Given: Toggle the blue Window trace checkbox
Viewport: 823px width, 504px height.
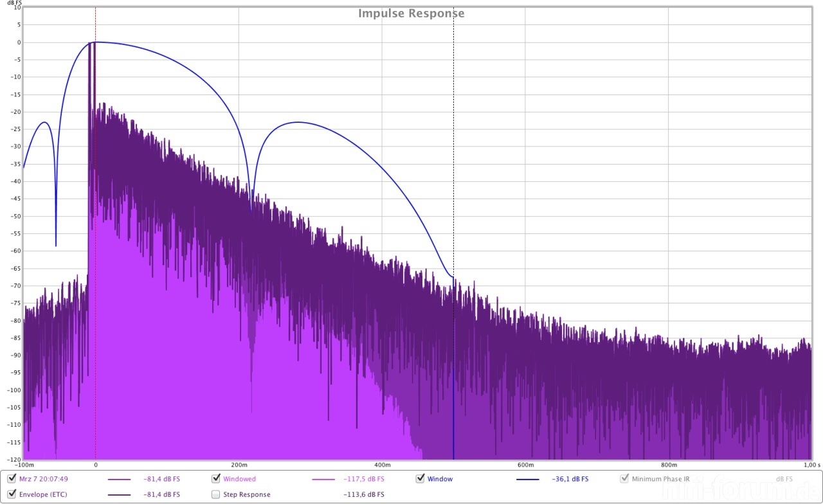Looking at the screenshot, I should coord(421,478).
